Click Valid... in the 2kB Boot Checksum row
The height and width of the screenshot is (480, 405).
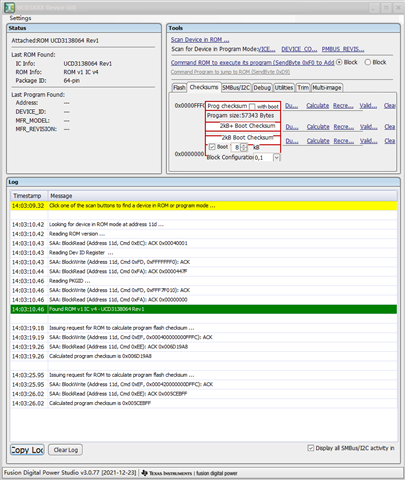point(368,141)
